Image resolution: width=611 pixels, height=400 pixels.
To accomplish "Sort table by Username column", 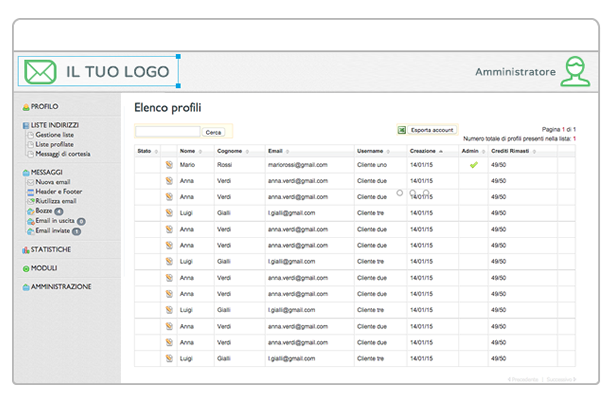I will pyautogui.click(x=373, y=151).
